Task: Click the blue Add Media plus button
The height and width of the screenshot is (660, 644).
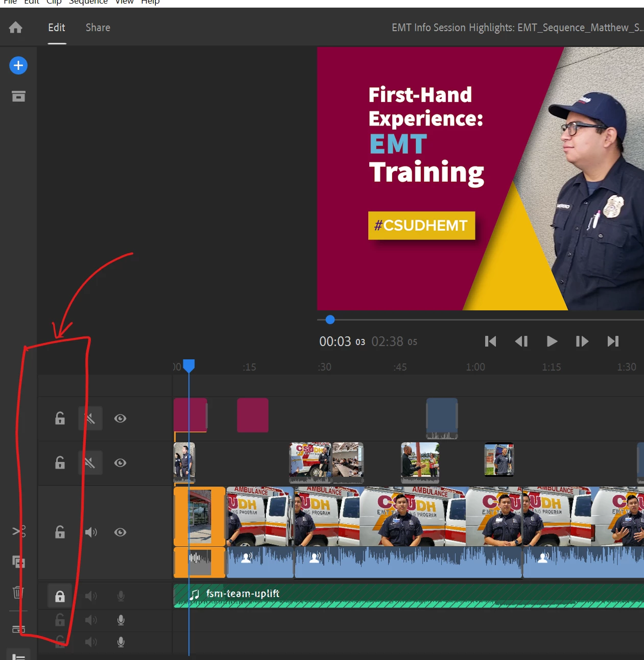Action: point(18,65)
